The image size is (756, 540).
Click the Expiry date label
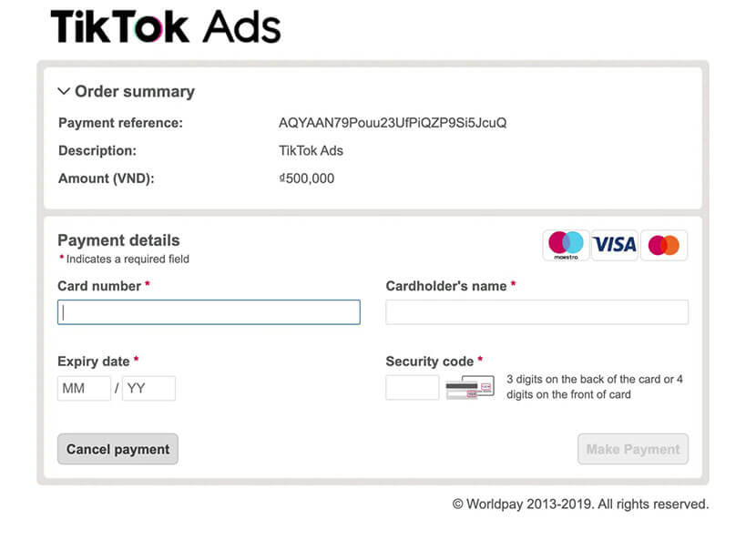click(94, 362)
